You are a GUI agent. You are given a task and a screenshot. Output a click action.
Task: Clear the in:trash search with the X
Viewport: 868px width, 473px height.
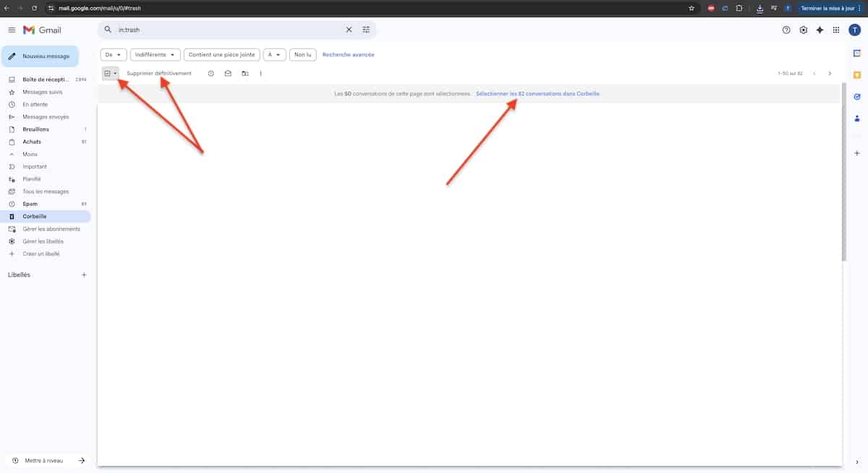click(x=349, y=30)
